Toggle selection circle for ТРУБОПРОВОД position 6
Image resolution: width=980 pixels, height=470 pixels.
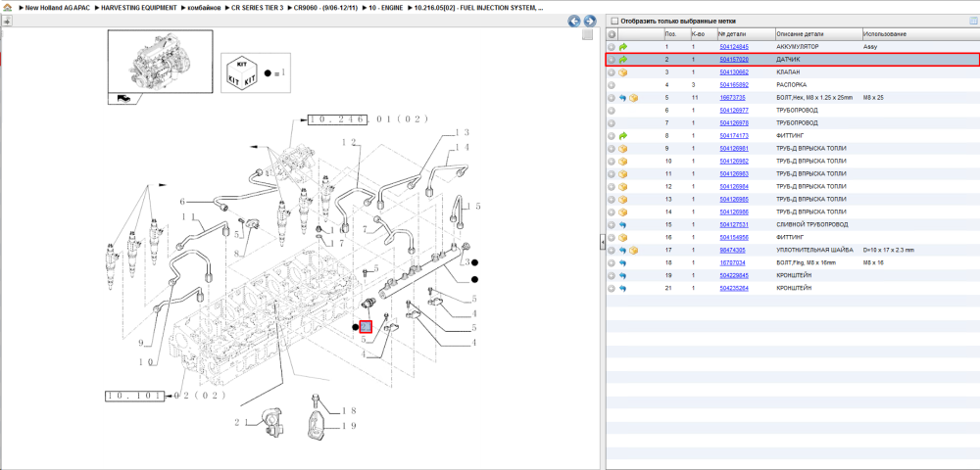click(x=612, y=111)
